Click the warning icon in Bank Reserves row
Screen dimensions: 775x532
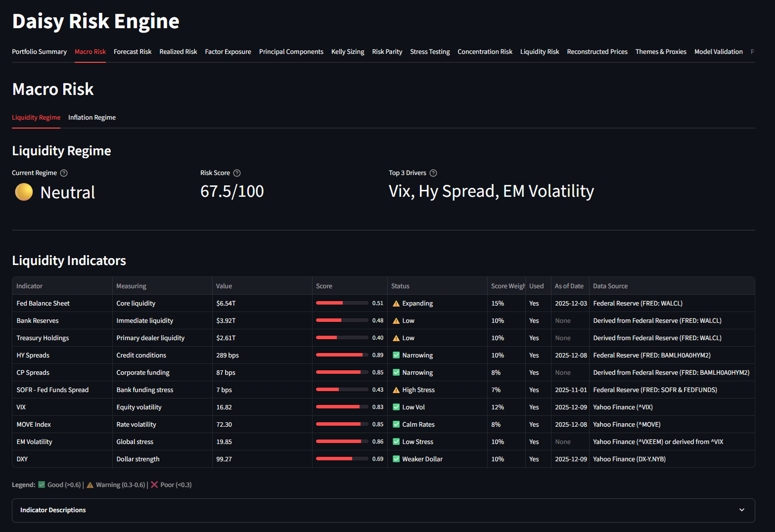(396, 321)
